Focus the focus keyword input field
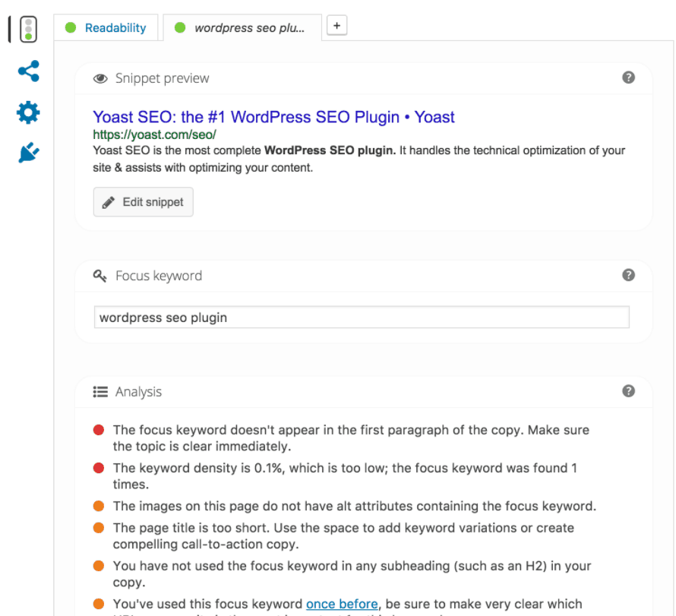 362,317
